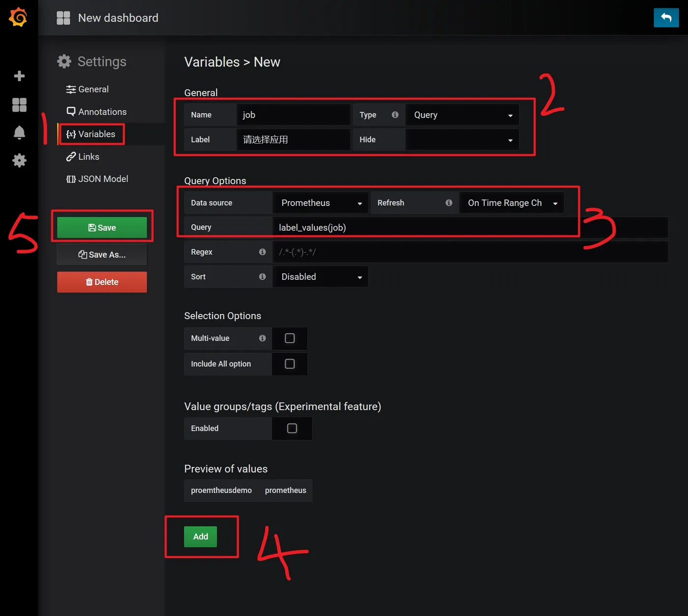Screen dimensions: 688x616
Task: Click the blue back arrow button
Action: tap(666, 18)
